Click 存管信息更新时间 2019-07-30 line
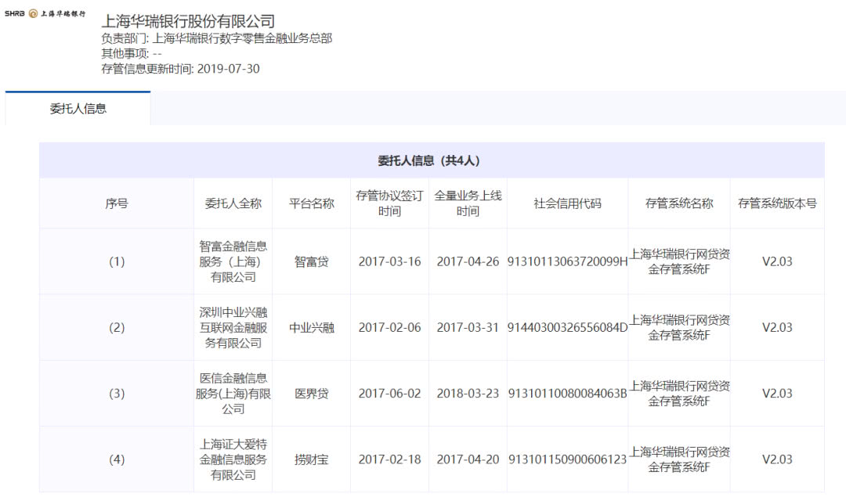Screen dimensions: 846x504 point(181,68)
